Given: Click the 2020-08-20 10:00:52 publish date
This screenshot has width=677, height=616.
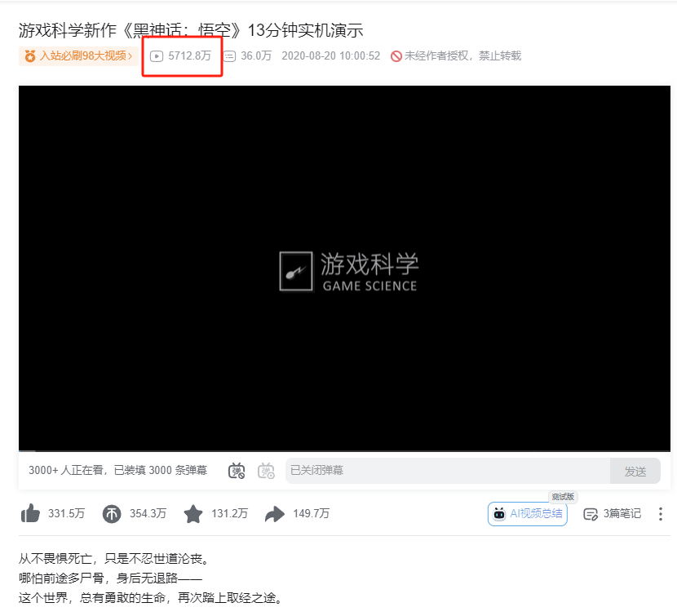Looking at the screenshot, I should pos(330,55).
